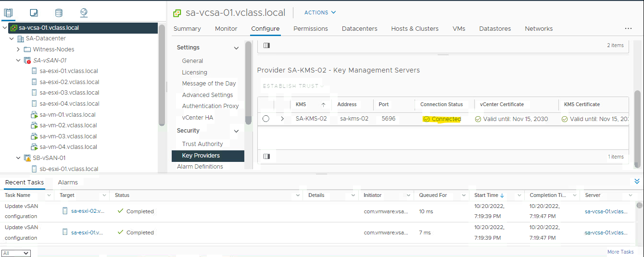Click Connected status cell
The image size is (644, 257).
click(442, 119)
